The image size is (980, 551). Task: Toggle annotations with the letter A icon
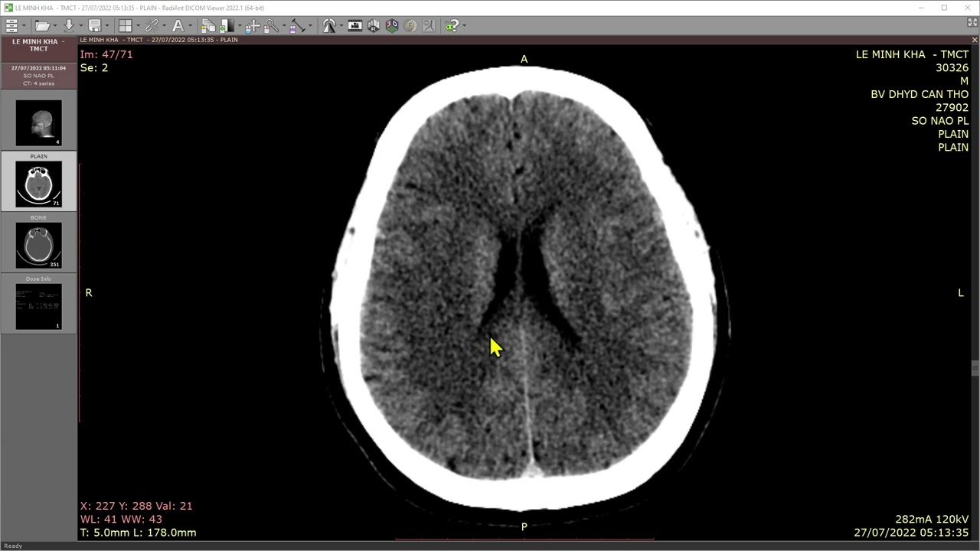178,25
